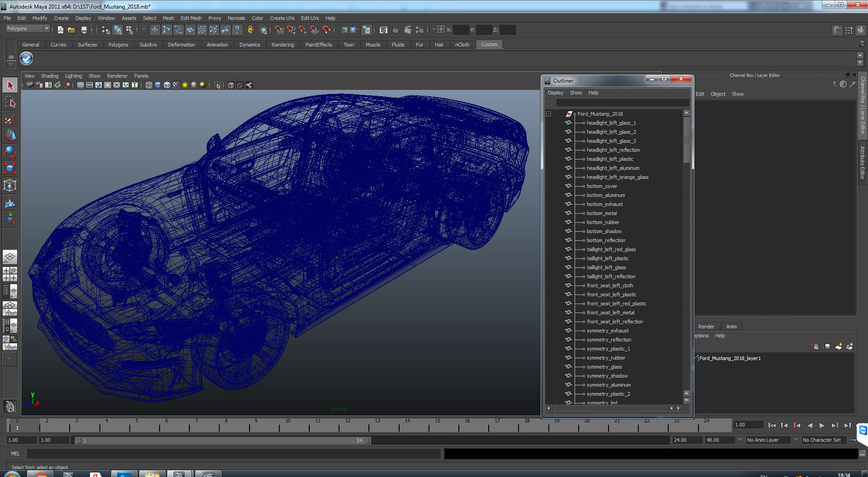The image size is (868, 477).
Task: Open the viewport Shading menu
Action: coord(50,76)
